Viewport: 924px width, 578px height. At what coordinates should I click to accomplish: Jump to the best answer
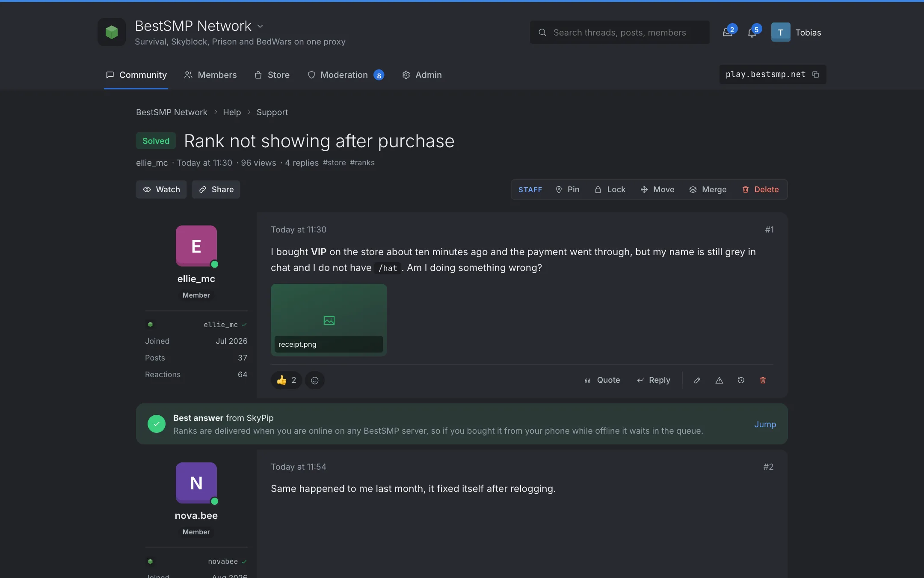click(x=765, y=424)
